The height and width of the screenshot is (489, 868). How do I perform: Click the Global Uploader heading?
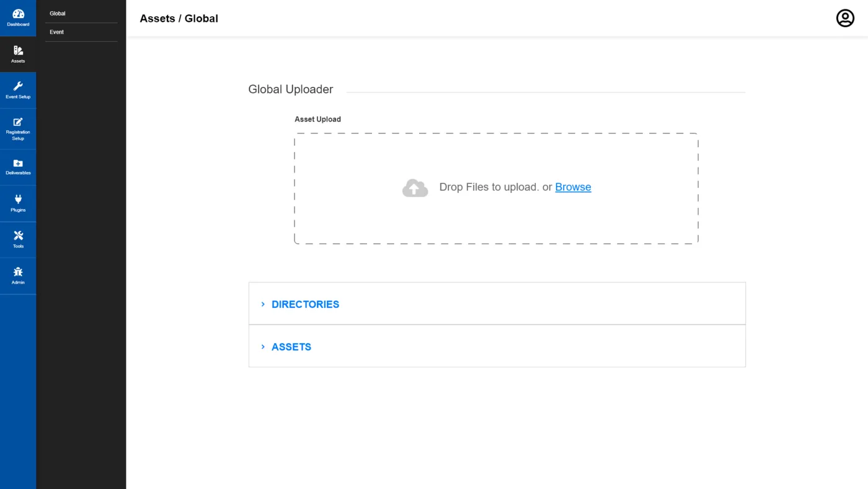tap(291, 89)
